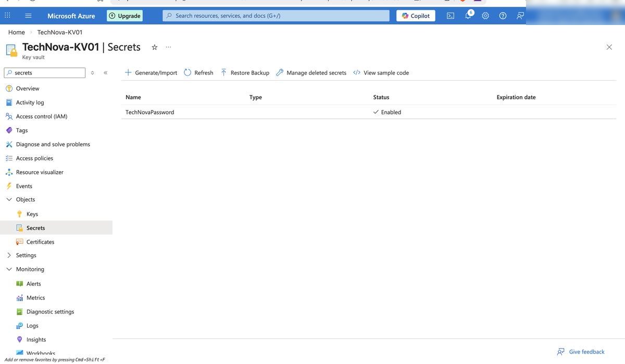Open the more options ellipsis beside title
625x364 pixels.
(x=168, y=47)
